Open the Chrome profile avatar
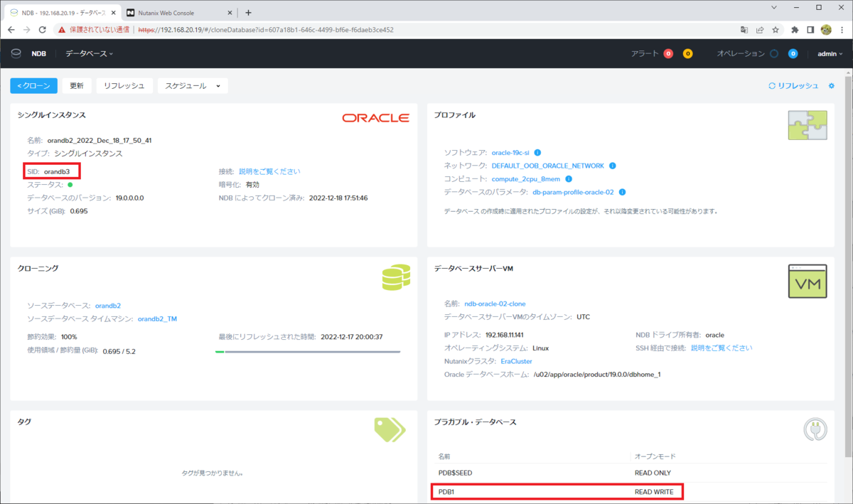Image resolution: width=853 pixels, height=504 pixels. [x=826, y=30]
